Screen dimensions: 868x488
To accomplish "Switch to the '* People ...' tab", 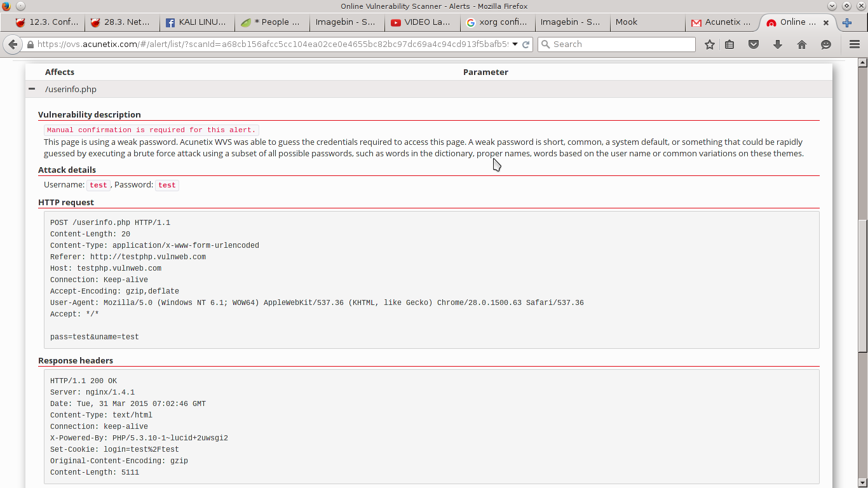I will tap(271, 22).
